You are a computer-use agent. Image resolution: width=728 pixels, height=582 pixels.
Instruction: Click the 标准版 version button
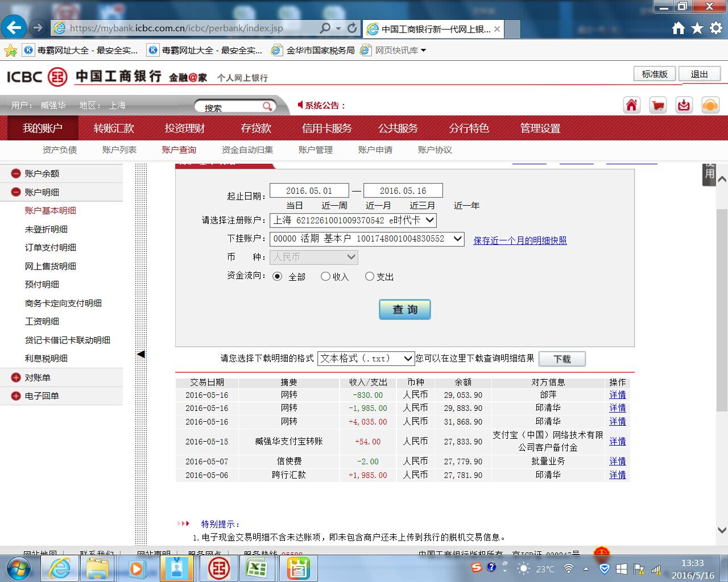(655, 74)
